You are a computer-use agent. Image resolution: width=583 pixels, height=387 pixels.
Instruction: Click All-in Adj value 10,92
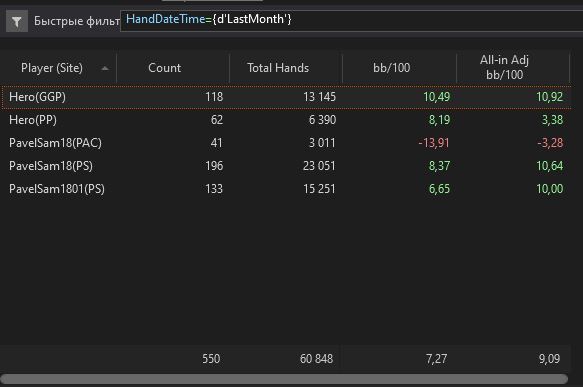[x=550, y=97]
